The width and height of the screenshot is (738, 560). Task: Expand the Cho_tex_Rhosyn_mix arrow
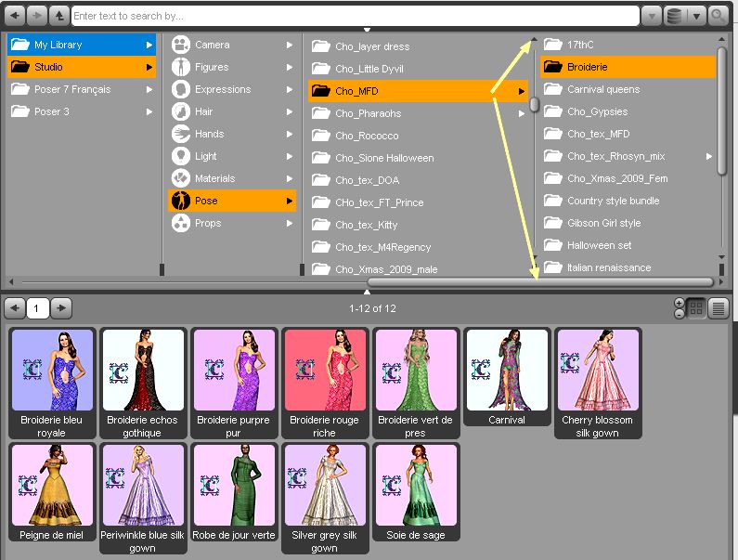(x=709, y=156)
